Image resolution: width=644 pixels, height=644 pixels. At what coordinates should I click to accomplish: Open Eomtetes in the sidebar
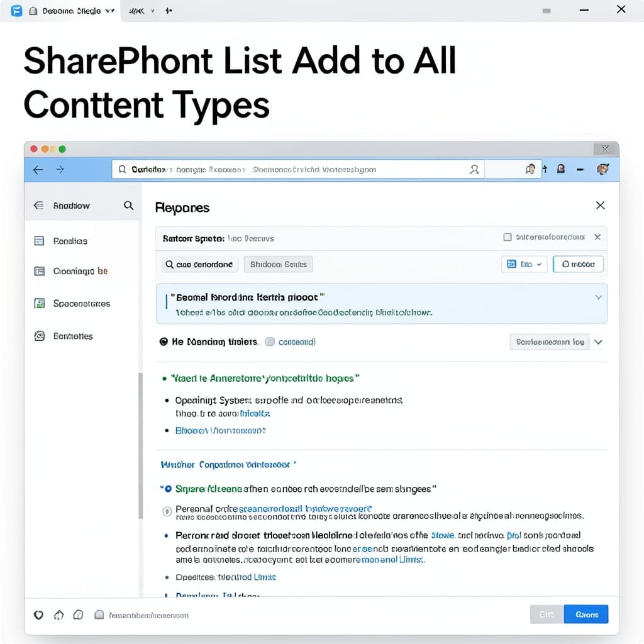(73, 336)
